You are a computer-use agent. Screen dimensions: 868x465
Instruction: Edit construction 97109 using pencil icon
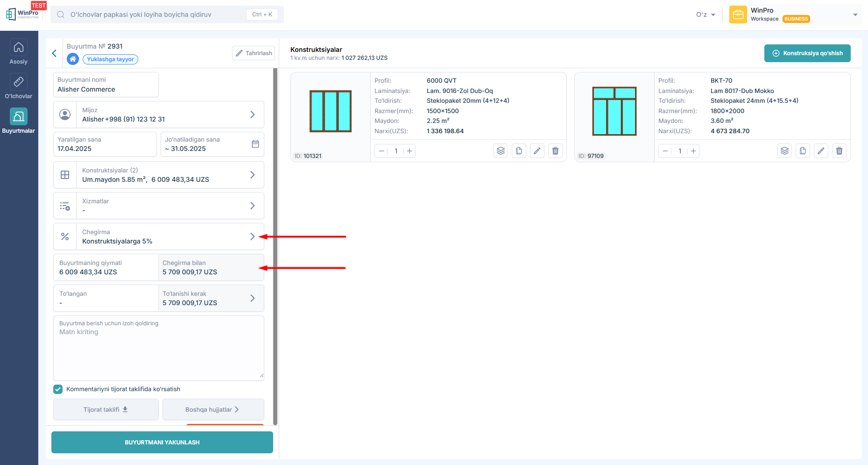point(820,151)
